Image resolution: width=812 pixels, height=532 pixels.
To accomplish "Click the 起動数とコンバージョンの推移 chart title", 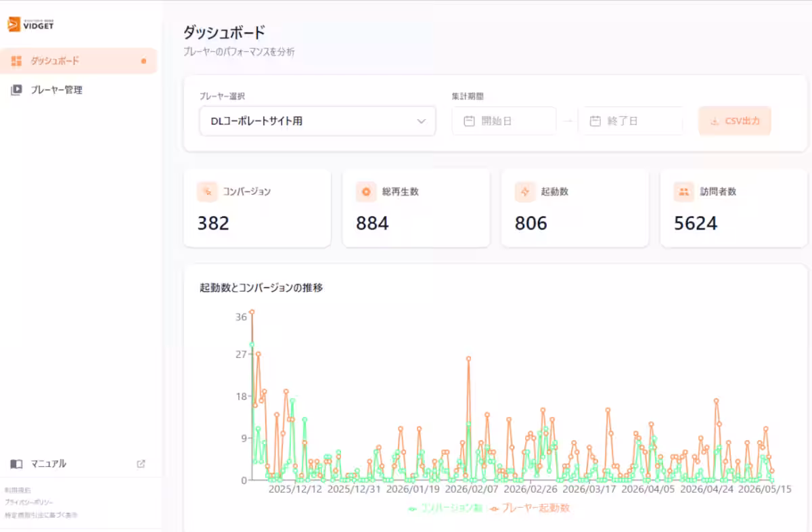I will tap(261, 288).
